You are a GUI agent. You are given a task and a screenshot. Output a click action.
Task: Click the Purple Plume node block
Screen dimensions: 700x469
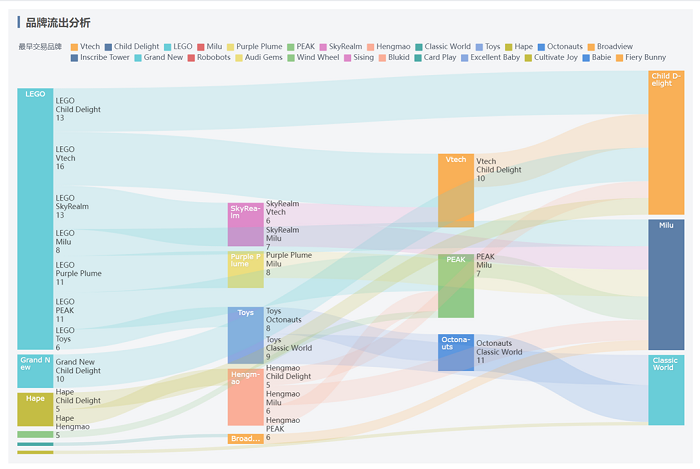pyautogui.click(x=245, y=270)
